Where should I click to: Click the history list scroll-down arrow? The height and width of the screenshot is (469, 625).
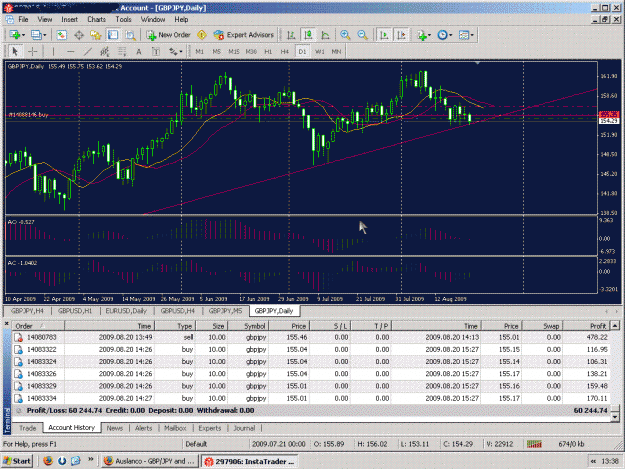[x=615, y=417]
